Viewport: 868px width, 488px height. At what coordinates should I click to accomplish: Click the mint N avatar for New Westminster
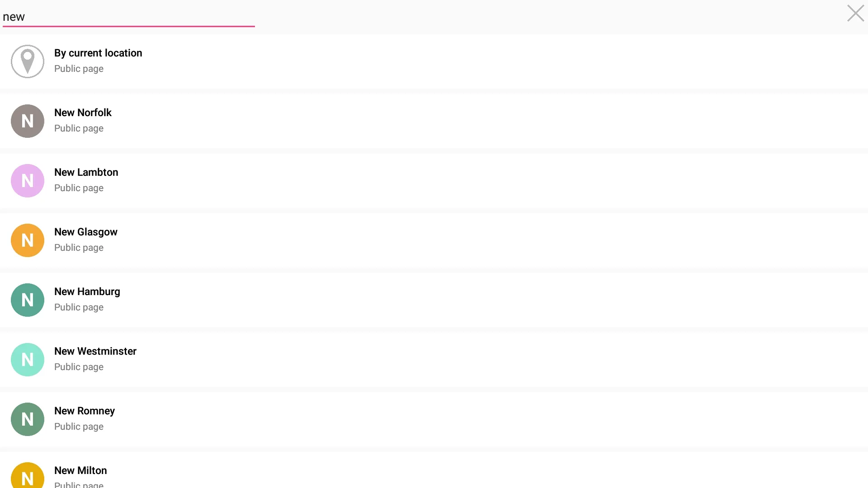28,360
